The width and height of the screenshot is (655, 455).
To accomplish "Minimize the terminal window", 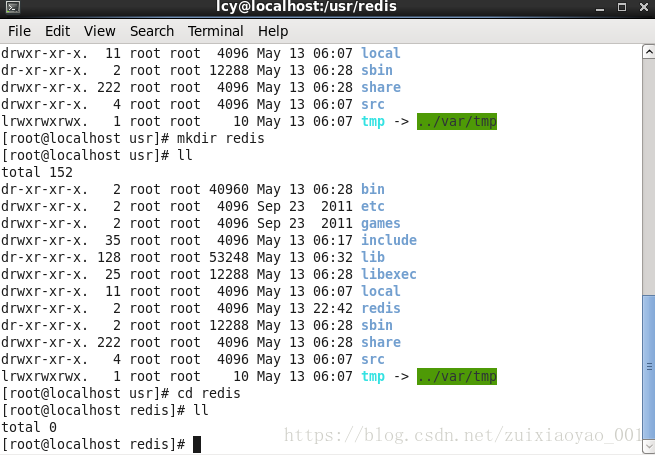I will point(600,8).
